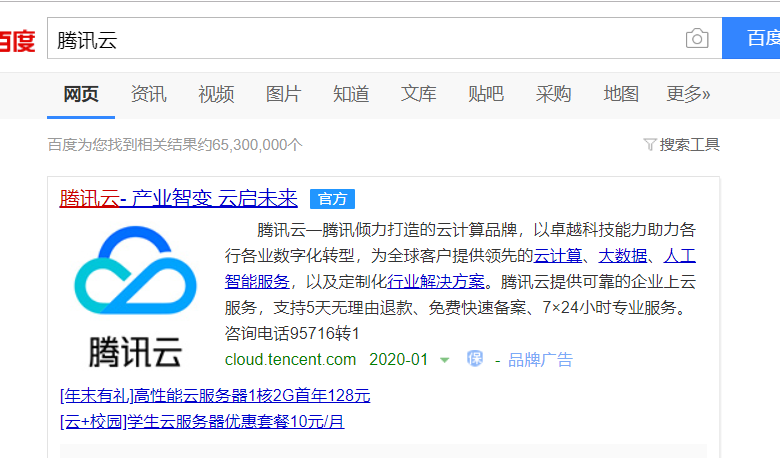Open the 文库 tab

[x=418, y=94]
